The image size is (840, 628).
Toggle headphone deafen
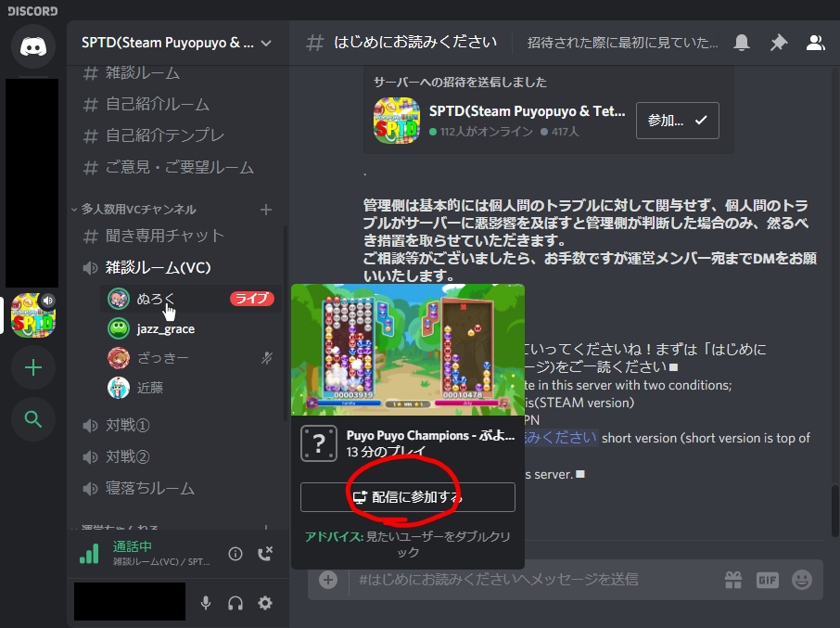point(235,603)
